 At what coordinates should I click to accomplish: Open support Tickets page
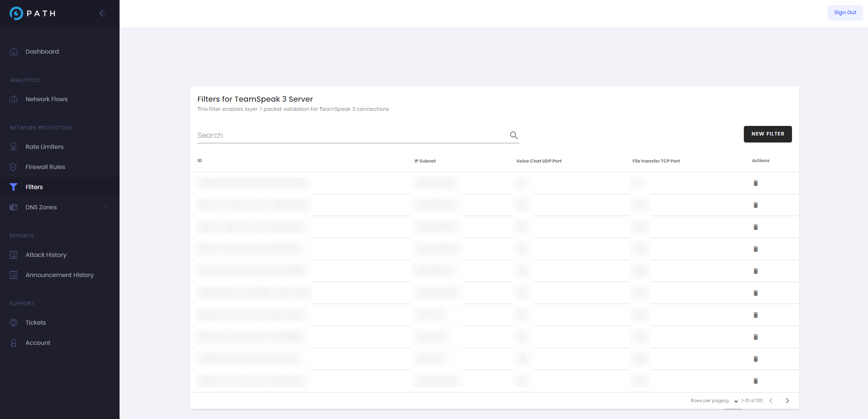[36, 322]
